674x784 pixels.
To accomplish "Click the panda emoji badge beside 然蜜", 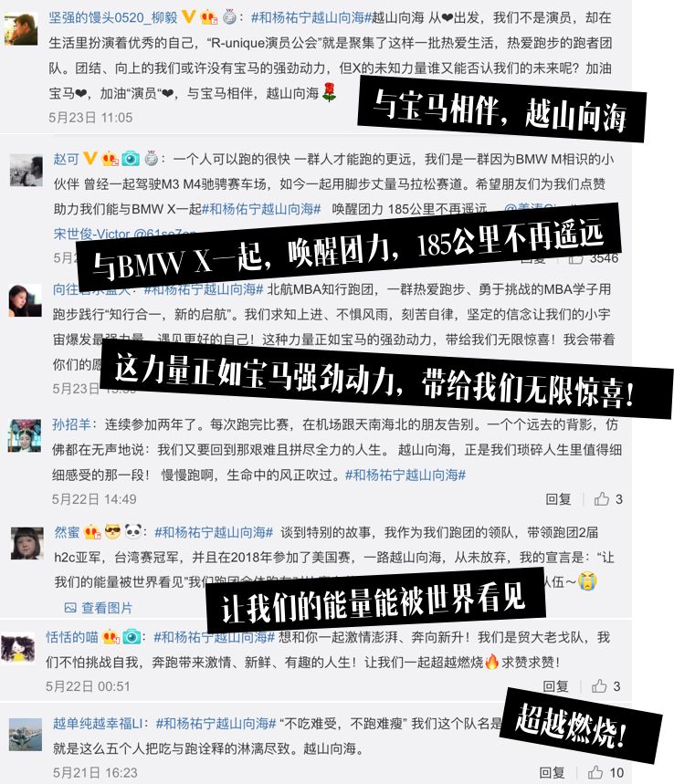I will pos(132,531).
